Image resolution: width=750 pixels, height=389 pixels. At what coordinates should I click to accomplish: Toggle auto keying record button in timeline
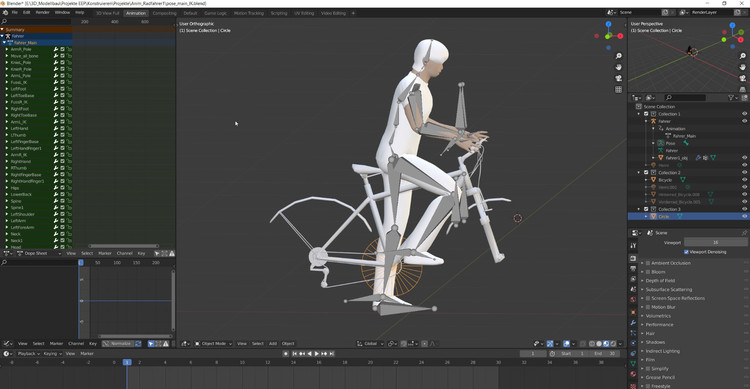[286, 354]
